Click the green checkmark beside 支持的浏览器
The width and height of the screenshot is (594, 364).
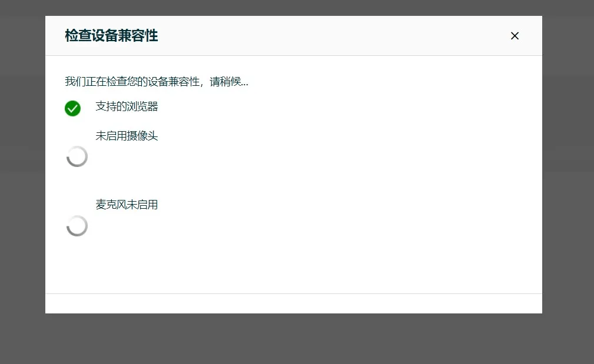72,108
